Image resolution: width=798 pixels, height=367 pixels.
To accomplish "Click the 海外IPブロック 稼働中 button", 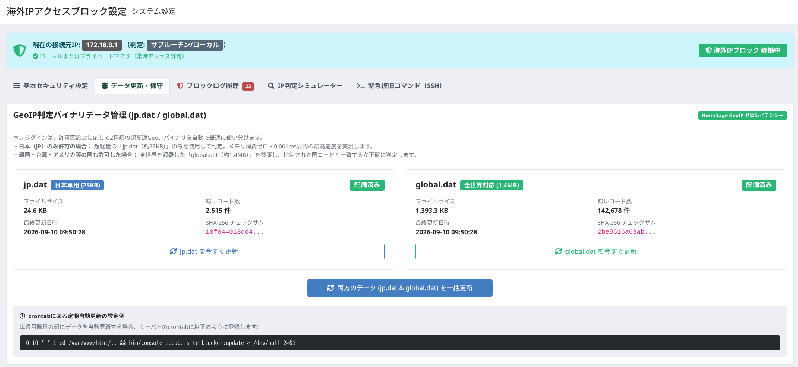I will click(743, 50).
